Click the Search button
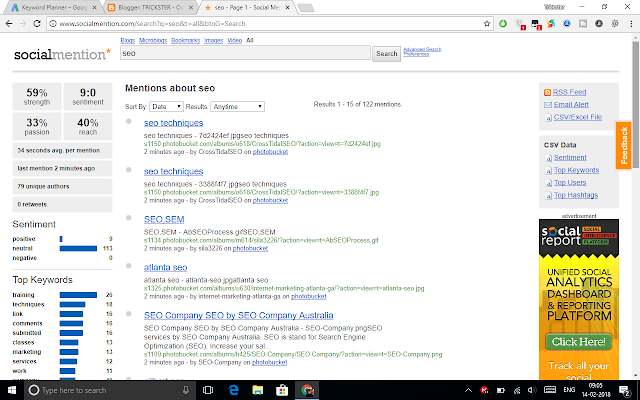Image resolution: width=640 pixels, height=400 pixels. tap(387, 54)
